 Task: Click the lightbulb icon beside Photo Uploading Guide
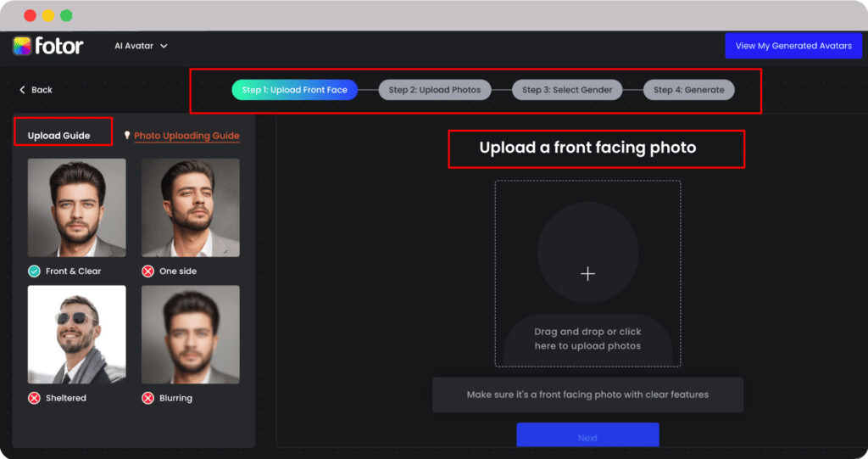point(127,135)
